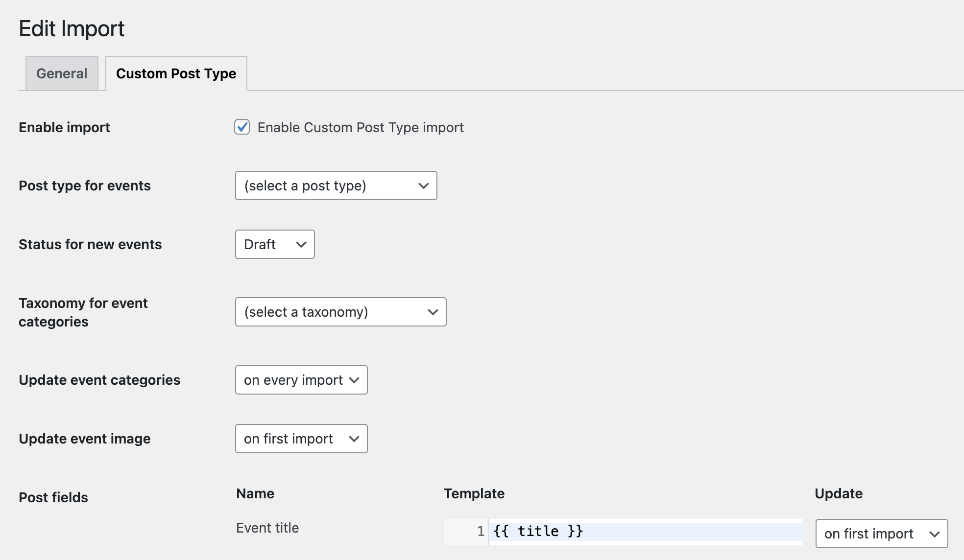Click chevron arrow of post type select
Screen dimensions: 964x560
424,186
